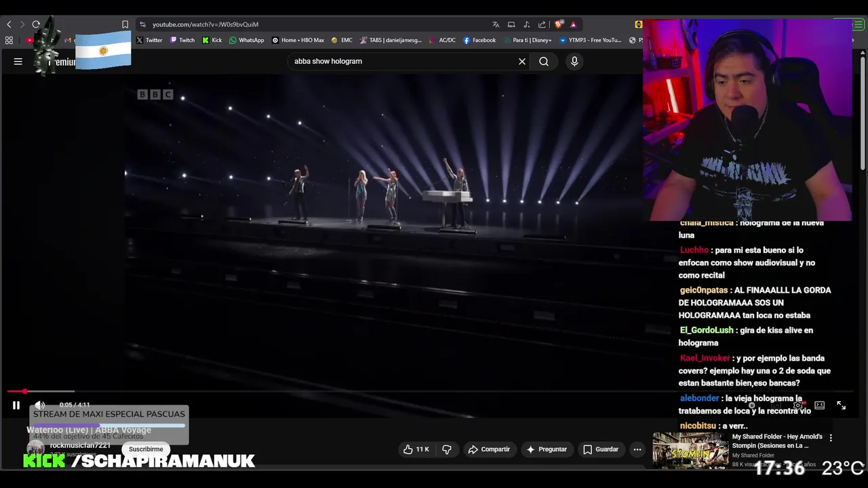
Task: Open the My Shared Folder video title
Action: (777, 441)
